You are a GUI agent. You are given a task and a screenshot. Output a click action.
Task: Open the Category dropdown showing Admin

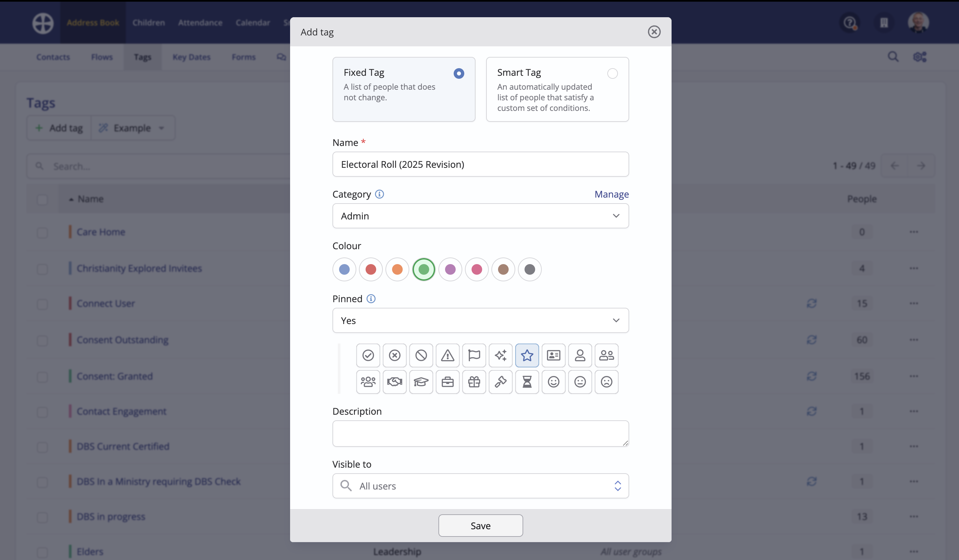click(x=480, y=216)
